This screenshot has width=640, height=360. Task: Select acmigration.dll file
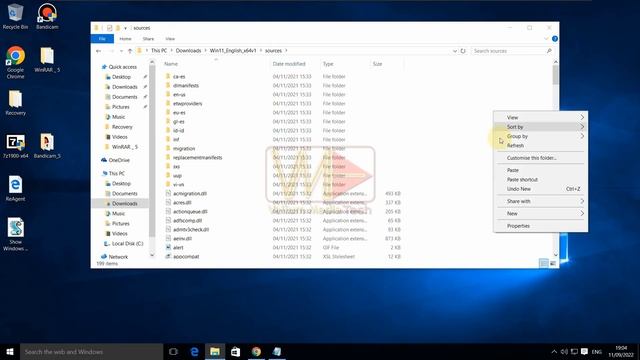tap(190, 193)
